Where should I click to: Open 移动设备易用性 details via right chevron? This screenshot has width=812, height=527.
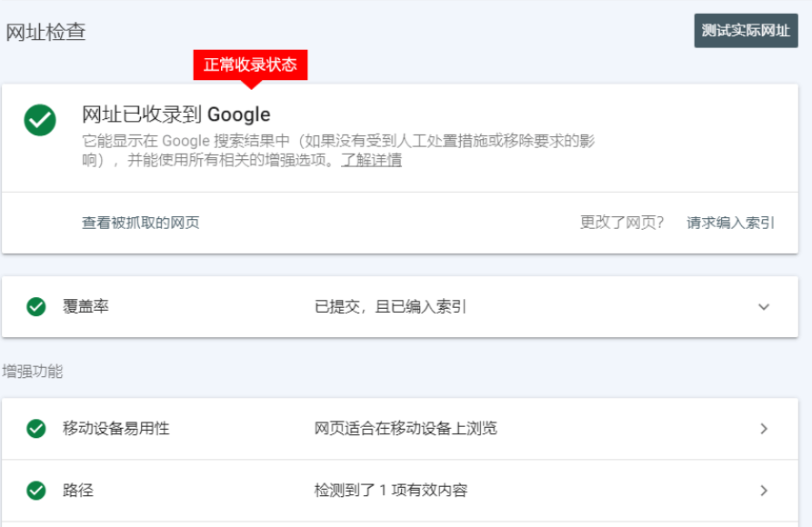coord(764,428)
